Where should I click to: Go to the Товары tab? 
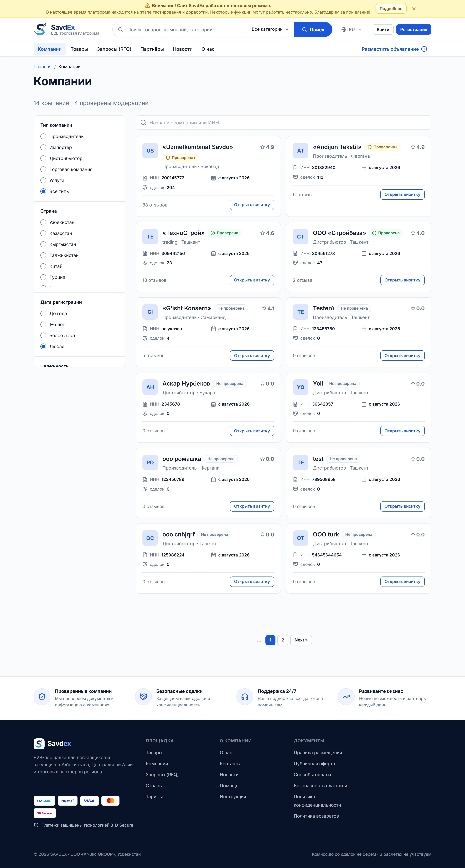pos(79,49)
